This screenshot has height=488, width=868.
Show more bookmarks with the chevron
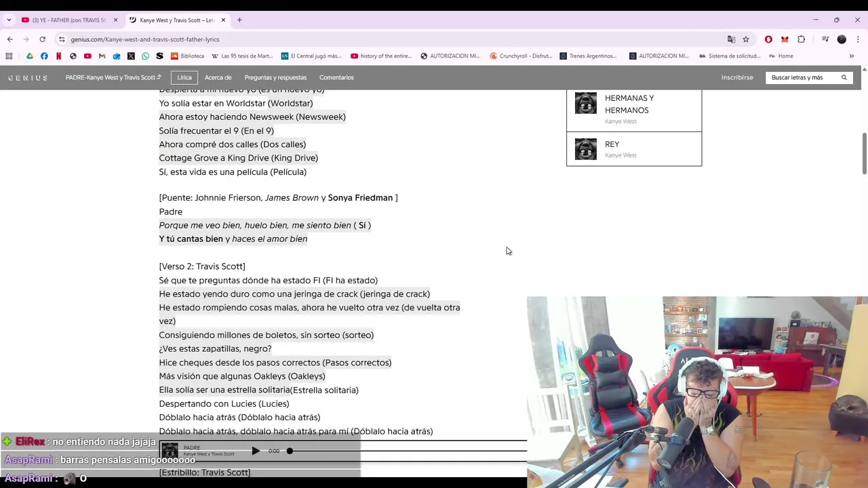point(852,56)
